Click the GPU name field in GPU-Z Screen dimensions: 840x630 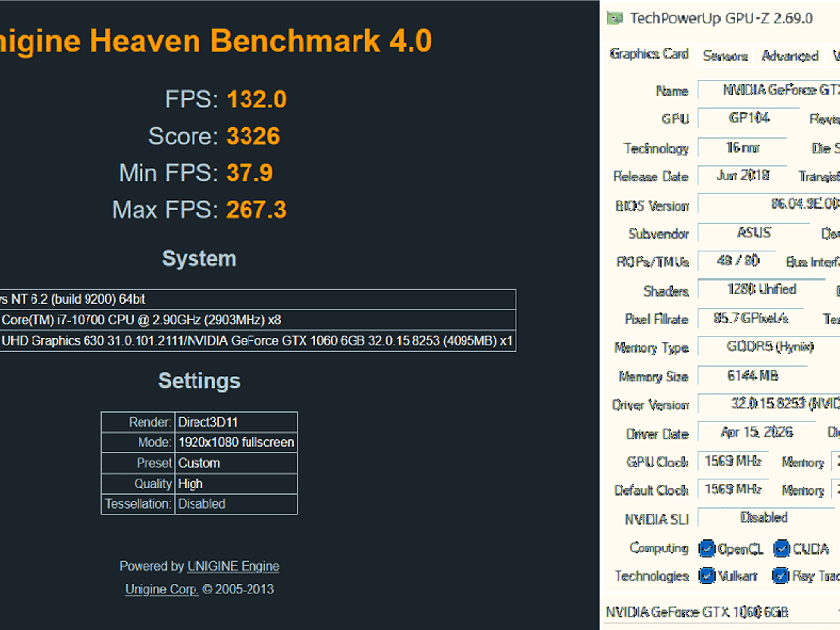click(769, 90)
